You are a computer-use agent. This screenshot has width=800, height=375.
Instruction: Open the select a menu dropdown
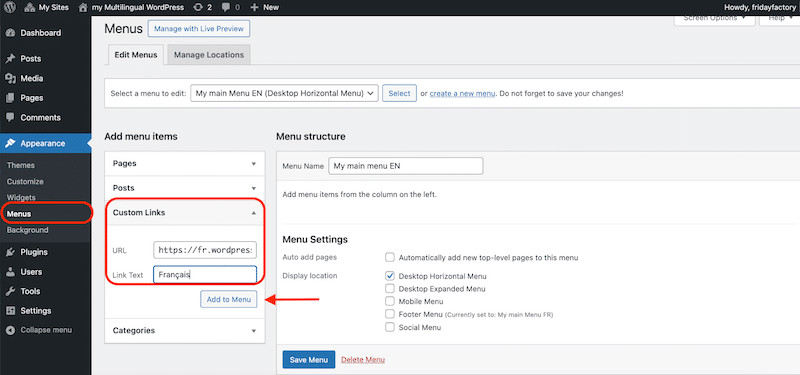tap(284, 93)
